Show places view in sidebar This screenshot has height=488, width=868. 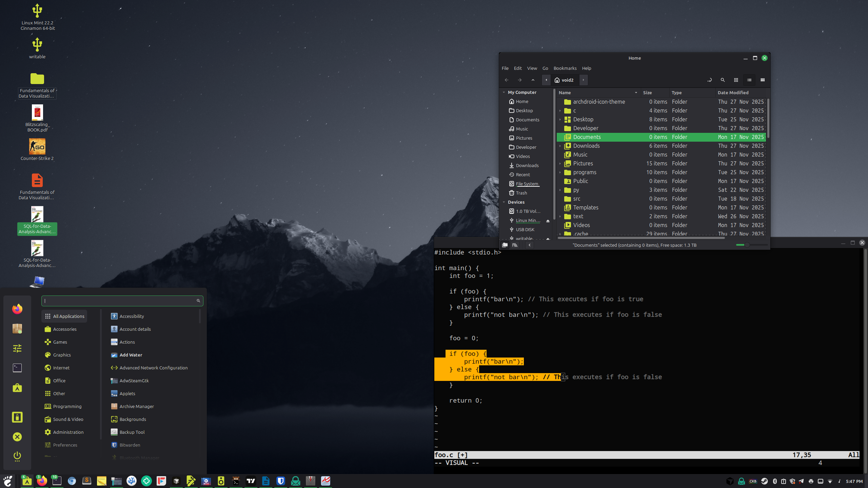[505, 245]
